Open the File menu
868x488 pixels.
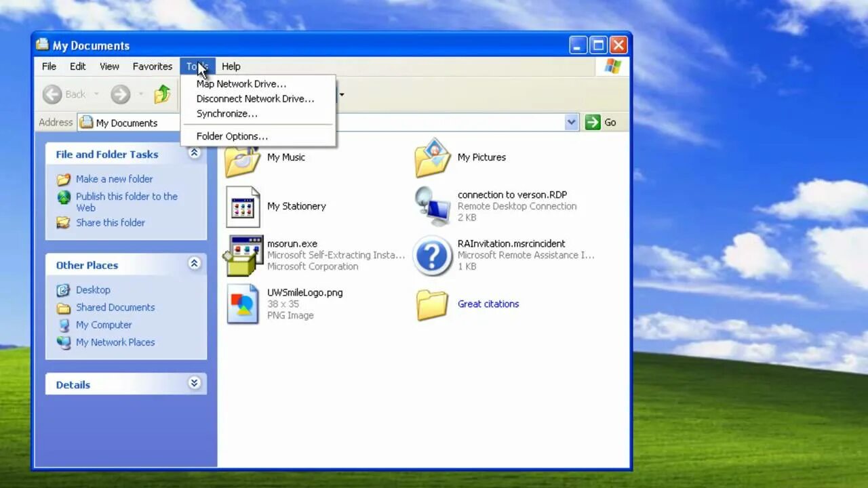pos(49,66)
